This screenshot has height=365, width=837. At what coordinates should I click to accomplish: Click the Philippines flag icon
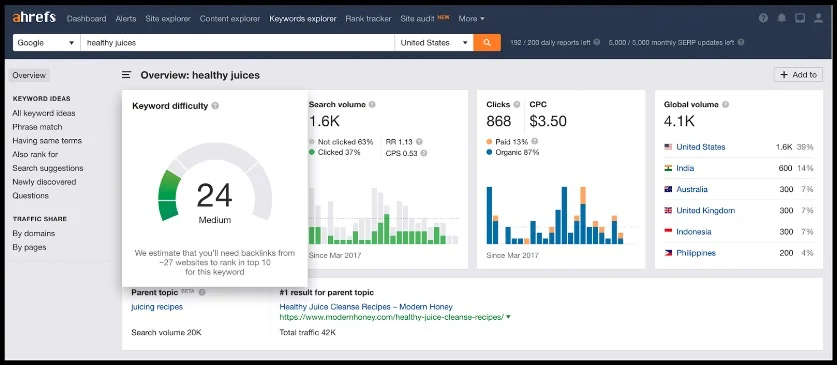point(668,253)
